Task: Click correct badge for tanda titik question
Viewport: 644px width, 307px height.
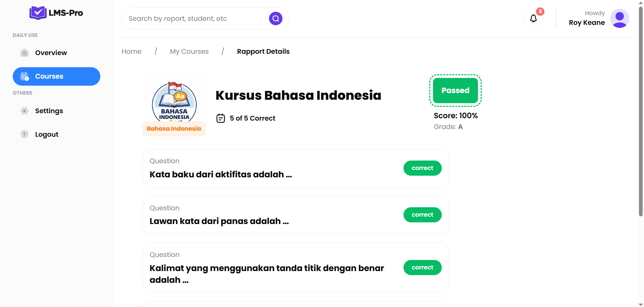Action: (422, 267)
